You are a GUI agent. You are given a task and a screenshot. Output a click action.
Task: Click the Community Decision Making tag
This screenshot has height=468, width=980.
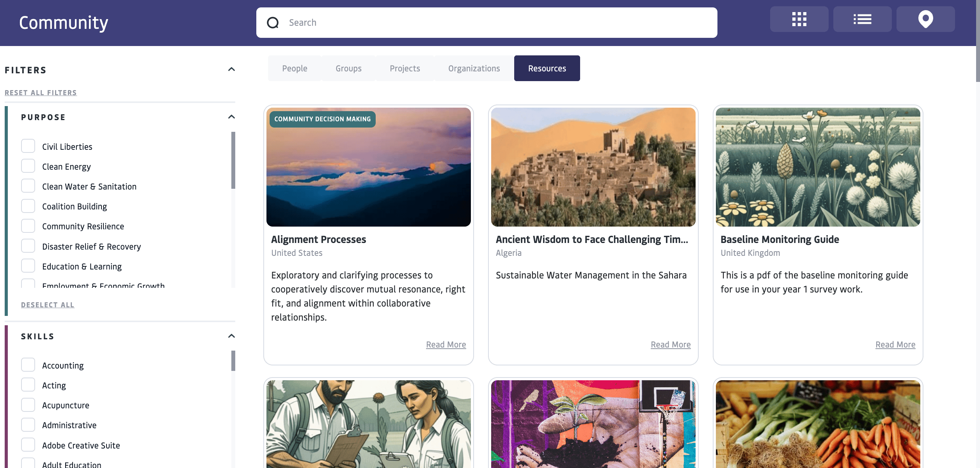coord(323,119)
